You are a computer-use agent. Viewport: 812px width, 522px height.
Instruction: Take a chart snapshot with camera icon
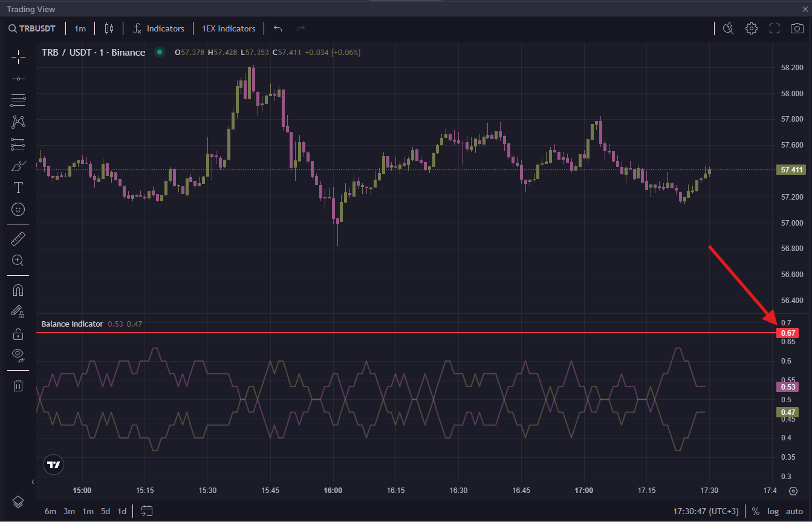click(x=797, y=28)
